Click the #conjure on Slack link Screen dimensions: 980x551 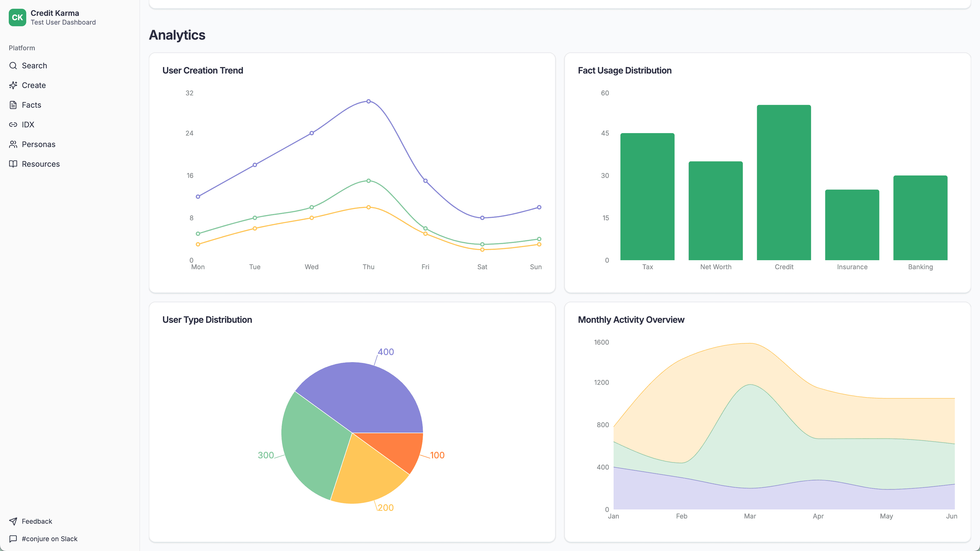coord(49,538)
